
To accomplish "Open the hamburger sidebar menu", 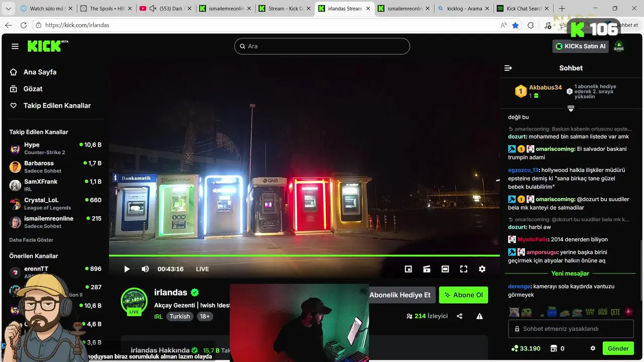I will (x=15, y=46).
